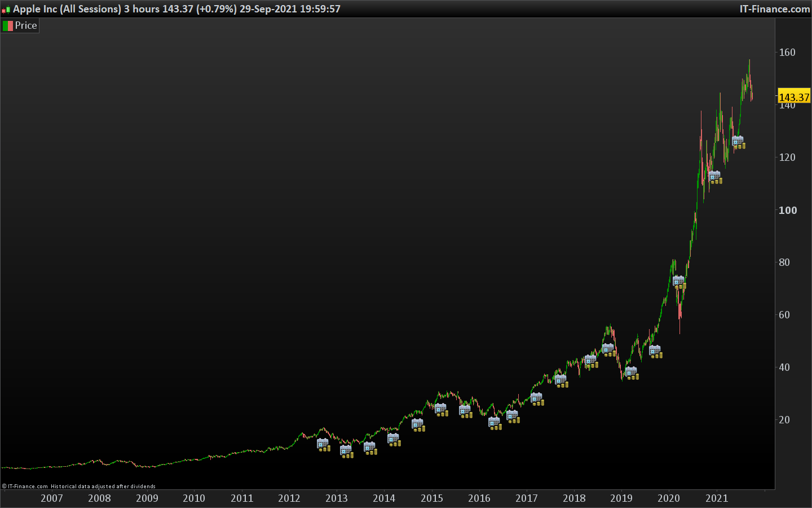Click the 2017 label on the time axis
Screen dimensions: 812x508
pos(527,498)
